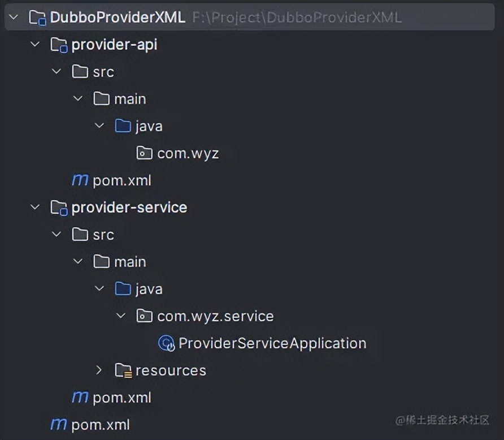Screen dimensions: 504x440
Task: Click the com.wyz.service package icon
Action: click(x=144, y=316)
